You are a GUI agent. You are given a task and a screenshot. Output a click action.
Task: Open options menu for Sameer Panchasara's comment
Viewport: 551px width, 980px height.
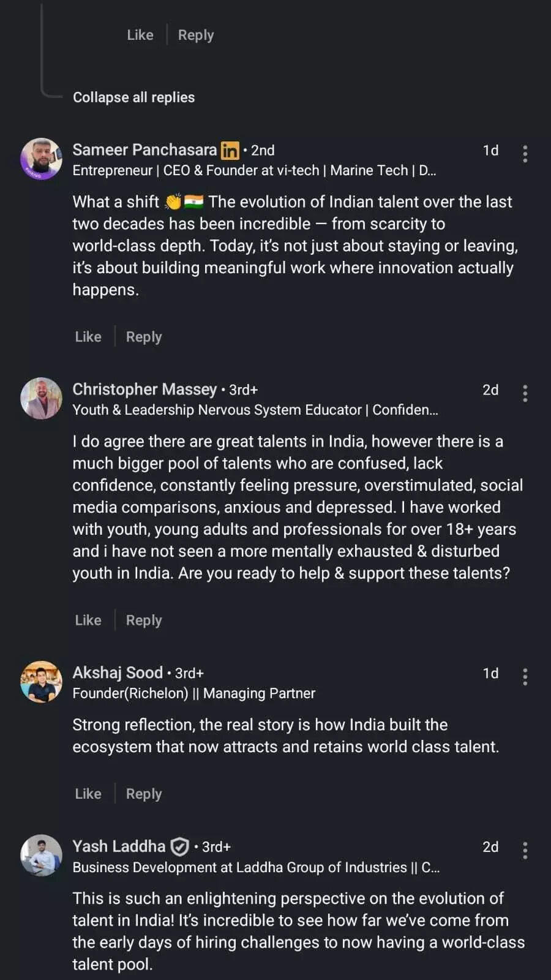(x=525, y=153)
